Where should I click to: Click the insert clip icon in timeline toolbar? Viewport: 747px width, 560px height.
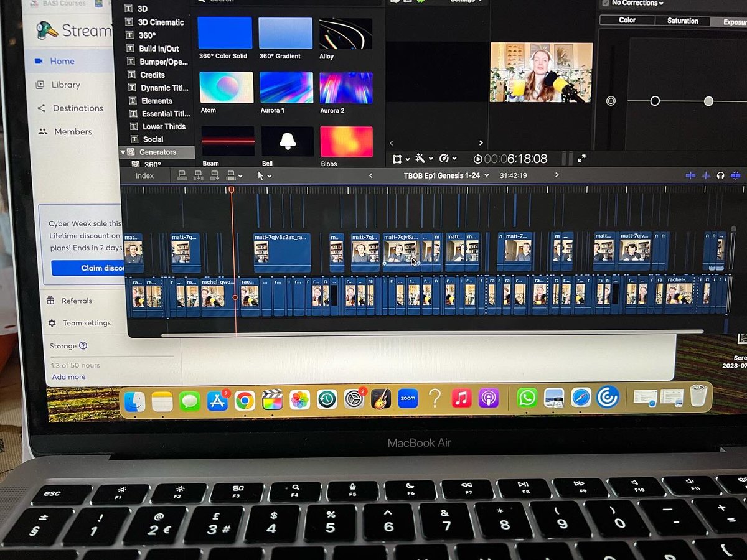click(x=199, y=175)
